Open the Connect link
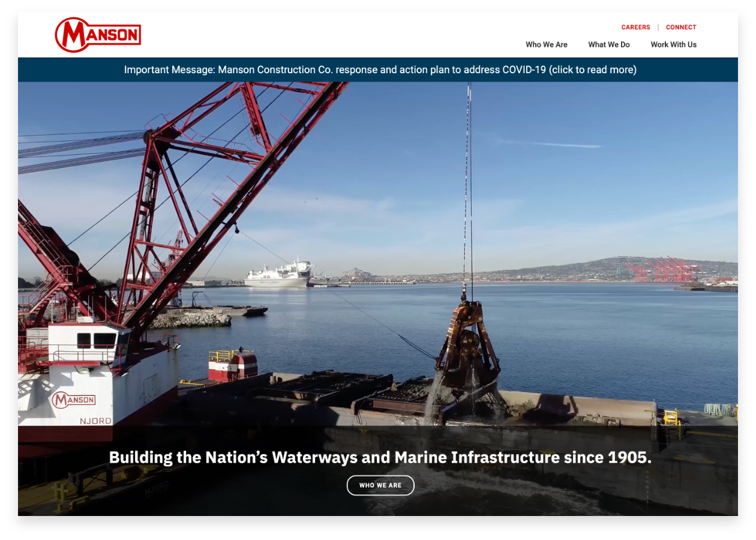The height and width of the screenshot is (540, 756). pyautogui.click(x=681, y=28)
